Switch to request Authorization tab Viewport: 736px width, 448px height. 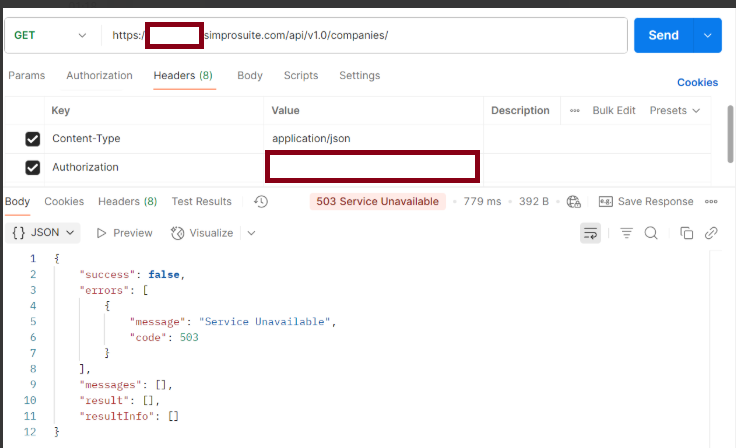[100, 76]
